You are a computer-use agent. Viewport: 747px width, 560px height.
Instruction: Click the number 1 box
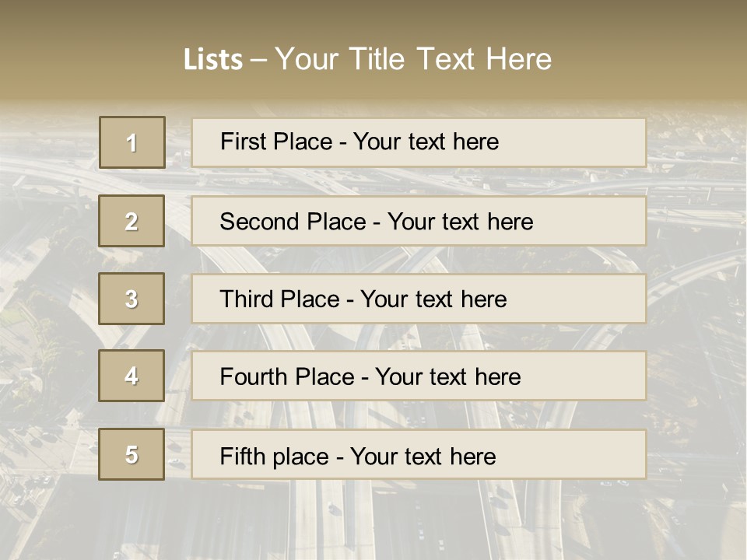point(132,142)
